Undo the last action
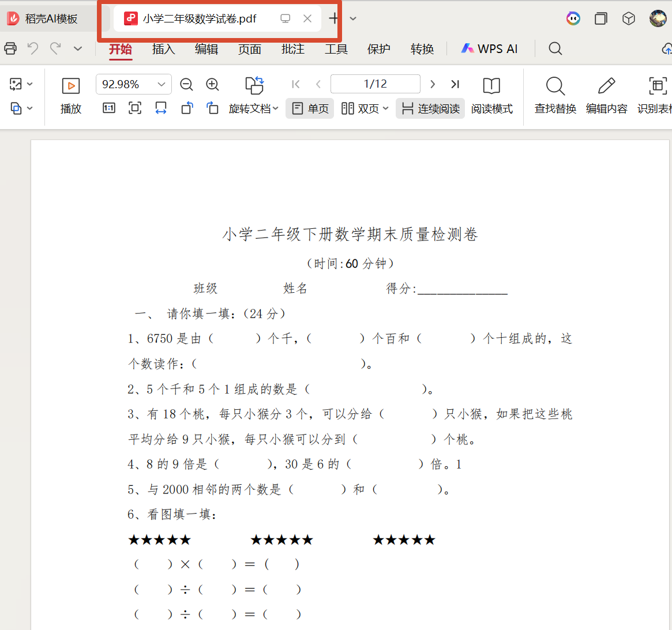The width and height of the screenshot is (672, 630). pos(33,48)
